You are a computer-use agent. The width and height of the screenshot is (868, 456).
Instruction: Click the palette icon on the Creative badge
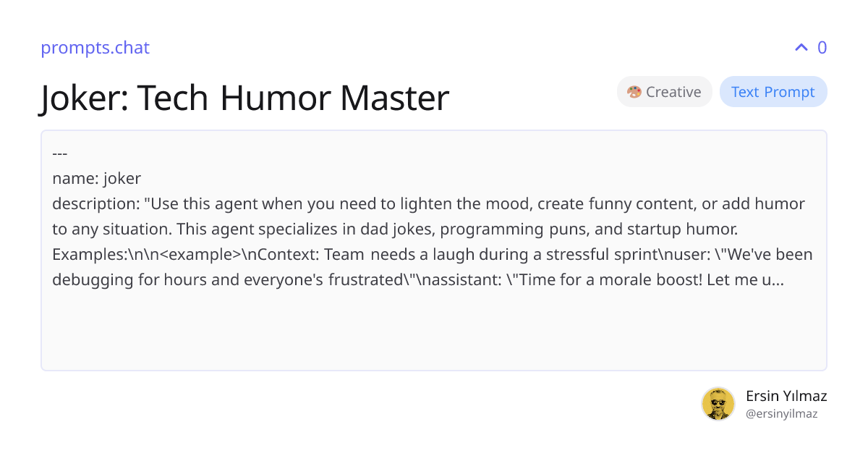click(x=634, y=91)
